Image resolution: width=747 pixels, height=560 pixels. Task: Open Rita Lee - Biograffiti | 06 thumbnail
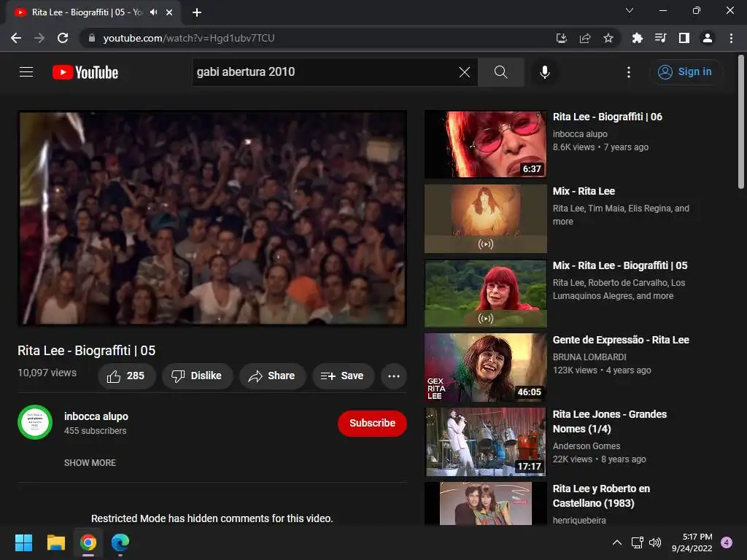485,144
